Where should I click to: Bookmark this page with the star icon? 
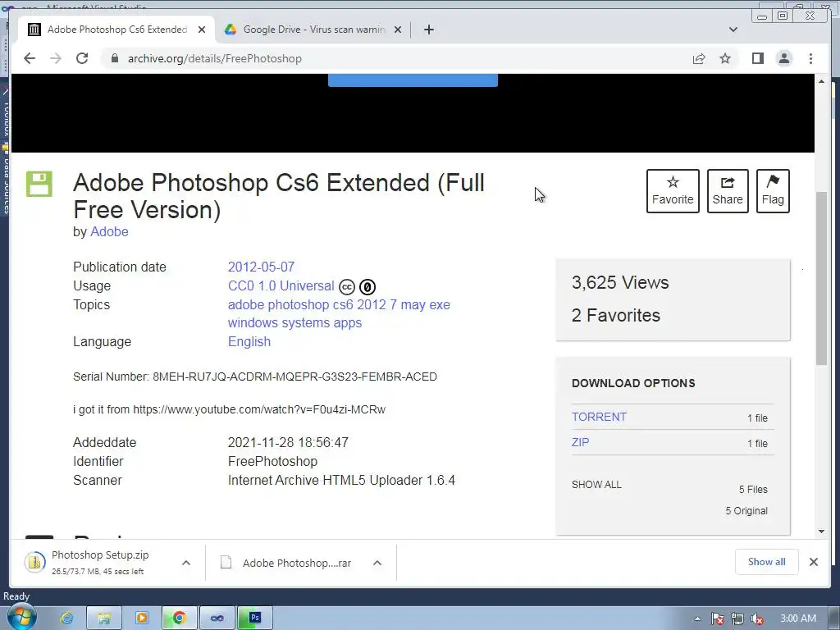click(x=725, y=58)
